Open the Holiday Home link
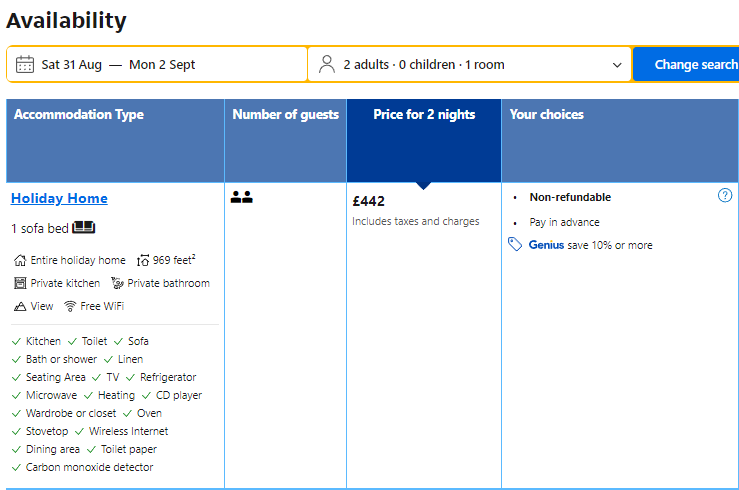Image resolution: width=739 pixels, height=490 pixels. 59,198
